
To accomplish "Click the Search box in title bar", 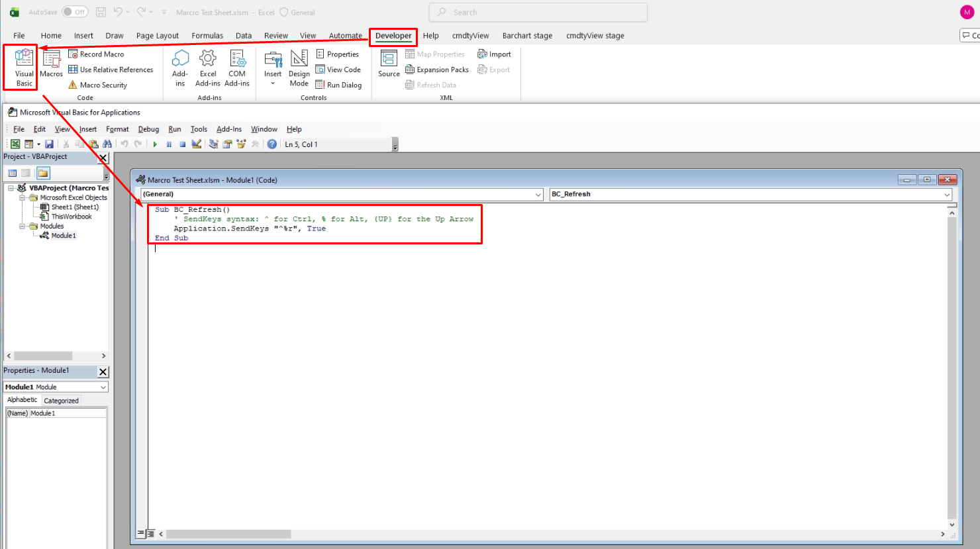I will coord(538,12).
